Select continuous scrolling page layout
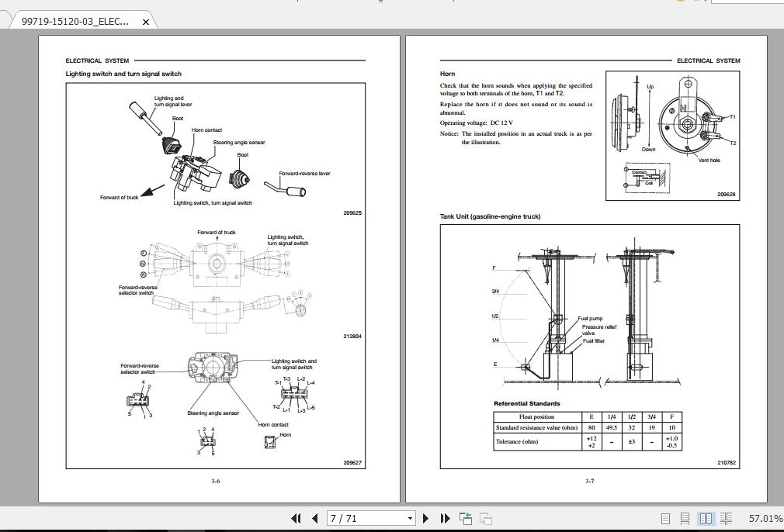Image resolution: width=784 pixels, height=532 pixels. (685, 518)
